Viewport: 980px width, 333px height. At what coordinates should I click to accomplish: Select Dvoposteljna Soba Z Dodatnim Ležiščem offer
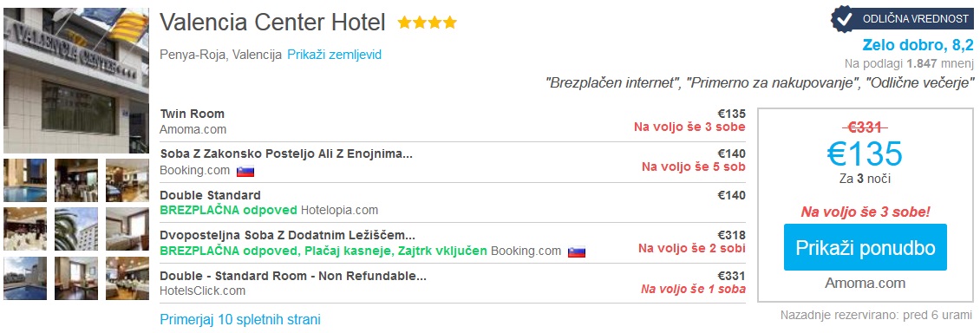pyautogui.click(x=453, y=243)
